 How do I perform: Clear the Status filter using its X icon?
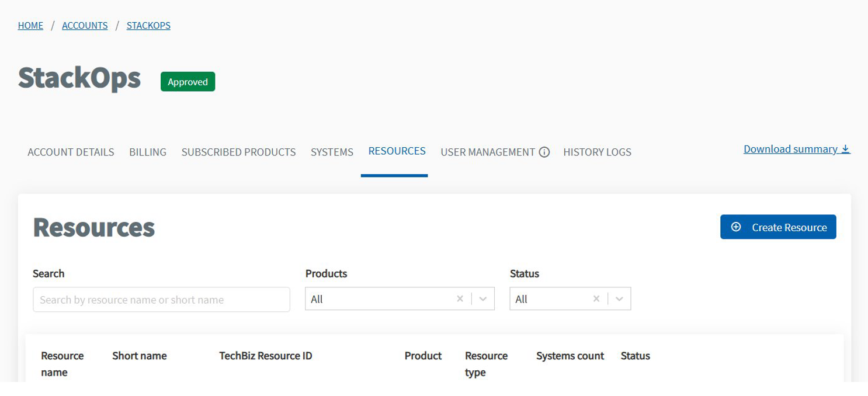[x=596, y=298]
